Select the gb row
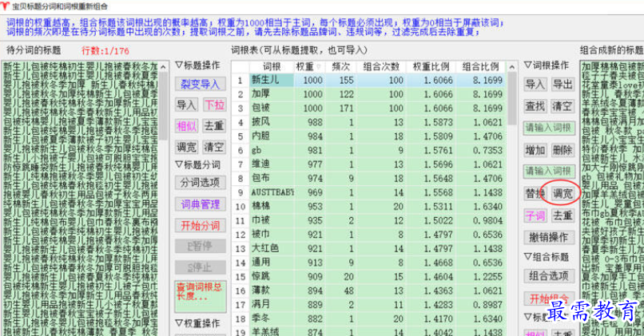 pyautogui.click(x=369, y=150)
